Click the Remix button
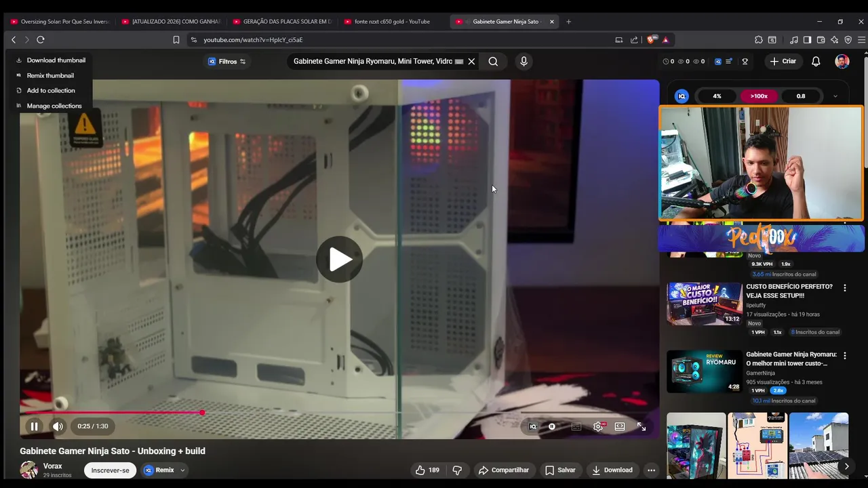 click(x=159, y=470)
